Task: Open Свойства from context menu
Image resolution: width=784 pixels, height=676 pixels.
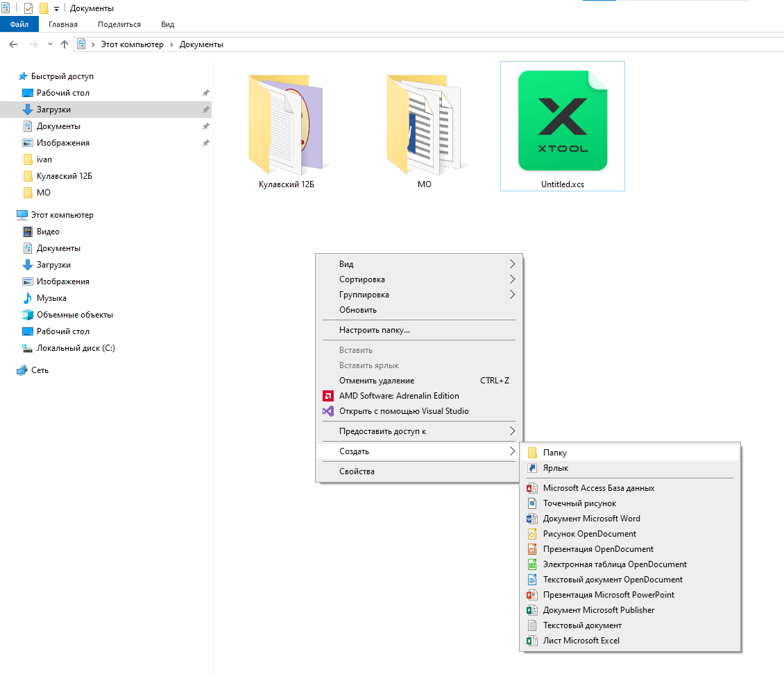Action: tap(419, 471)
